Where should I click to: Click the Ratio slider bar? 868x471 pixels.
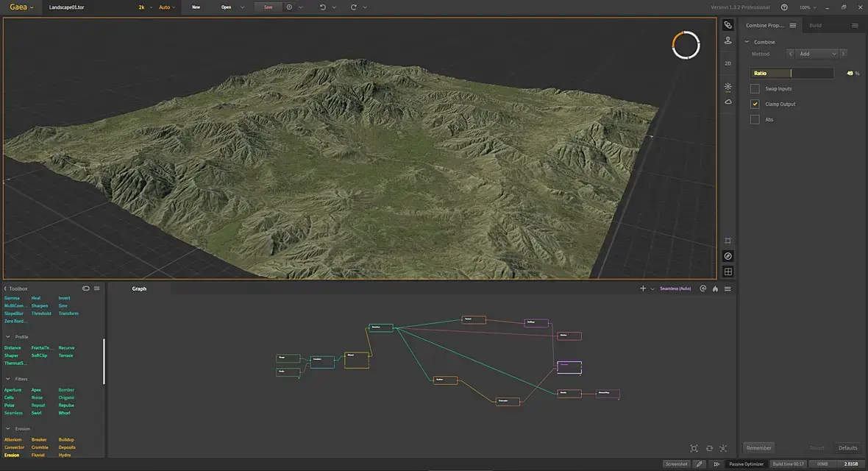click(x=791, y=74)
